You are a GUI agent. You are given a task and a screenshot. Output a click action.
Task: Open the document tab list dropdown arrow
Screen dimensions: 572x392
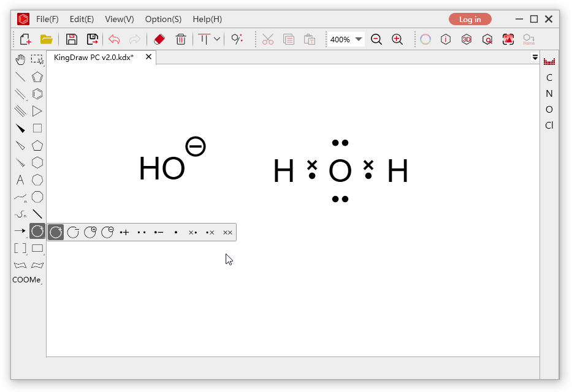tap(535, 57)
